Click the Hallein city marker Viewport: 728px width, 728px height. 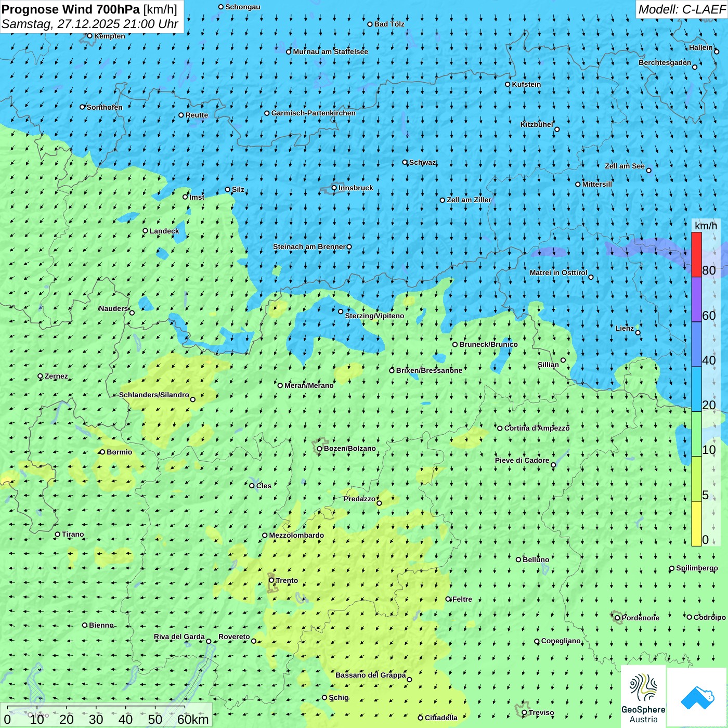pos(717,51)
